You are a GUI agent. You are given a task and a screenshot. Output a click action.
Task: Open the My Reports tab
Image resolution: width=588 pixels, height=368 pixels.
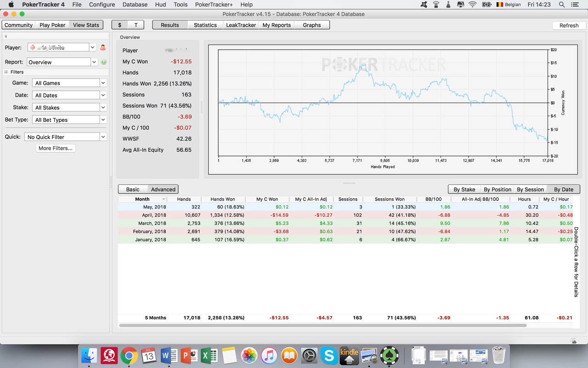(277, 25)
